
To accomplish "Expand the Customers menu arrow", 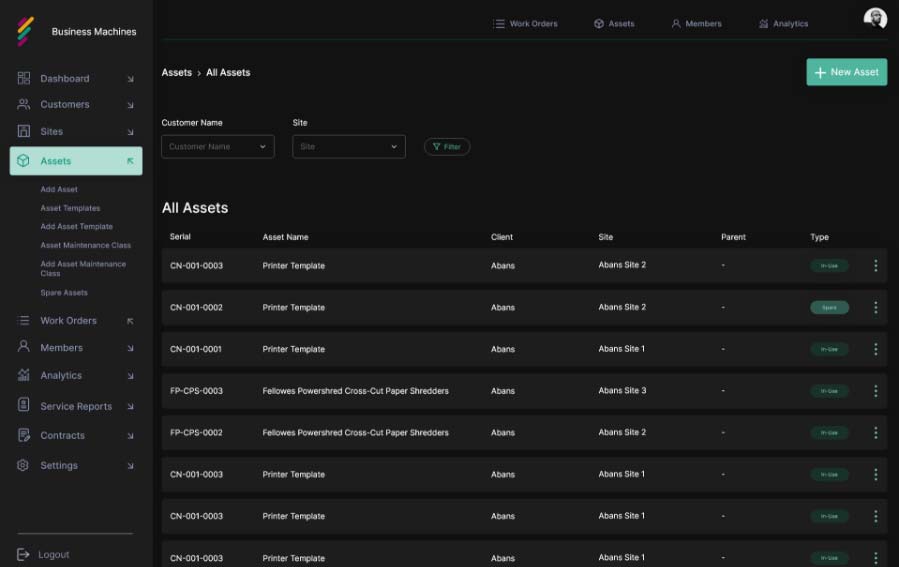I will click(130, 105).
